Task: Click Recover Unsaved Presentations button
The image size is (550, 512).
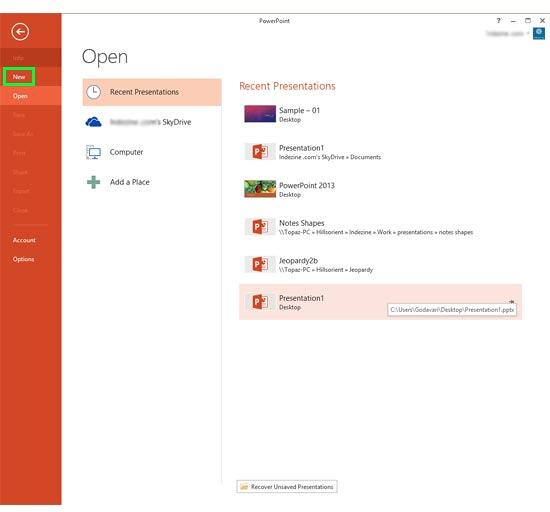Action: [287, 487]
